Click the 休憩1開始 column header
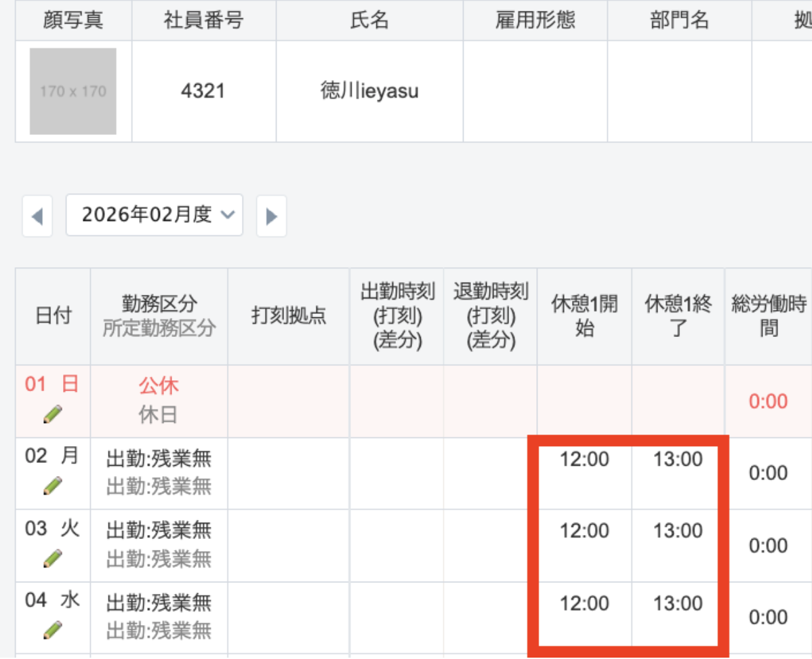The image size is (812, 659). (x=584, y=316)
